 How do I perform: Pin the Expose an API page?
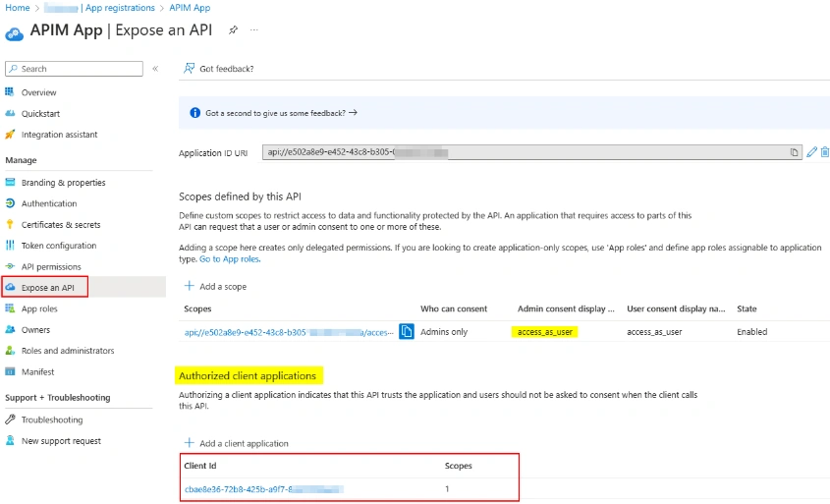[233, 30]
